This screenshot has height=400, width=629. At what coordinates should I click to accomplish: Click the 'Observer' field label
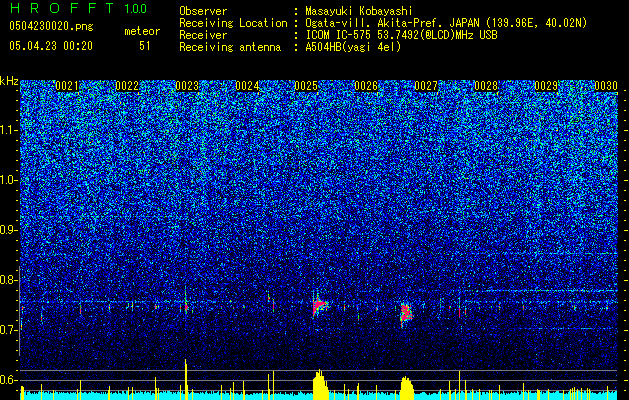203,11
